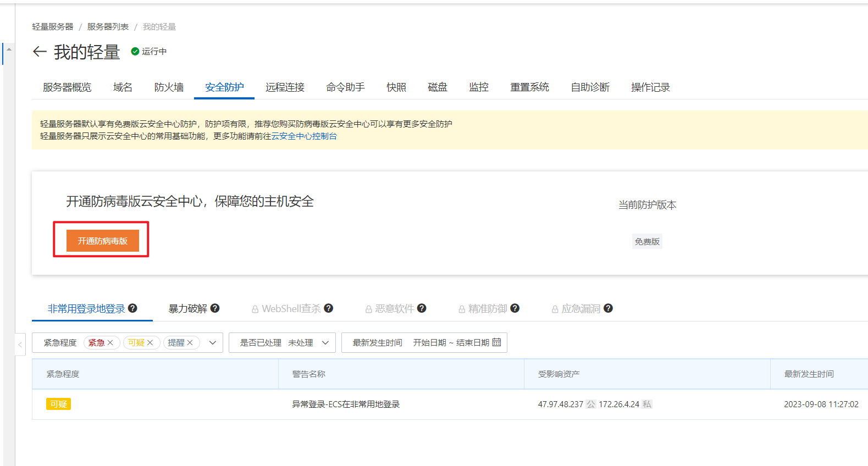
Task: Click the 公 public IP badge
Action: (x=591, y=404)
